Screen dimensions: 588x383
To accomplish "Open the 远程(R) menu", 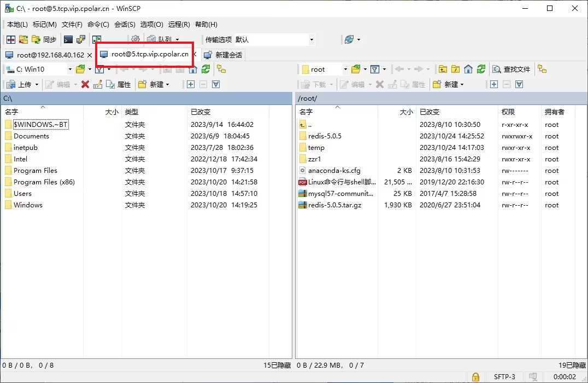I will pyautogui.click(x=179, y=25).
